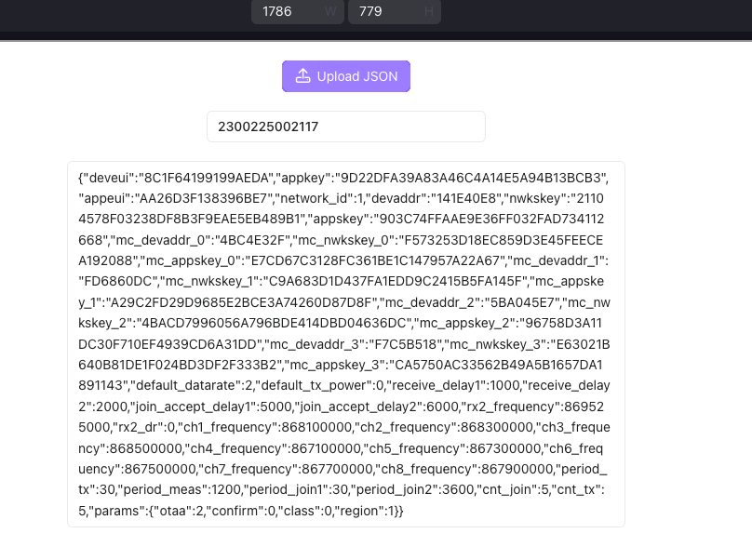Click the 2300225002117 serial number field
This screenshot has height=560, width=752.
(346, 127)
